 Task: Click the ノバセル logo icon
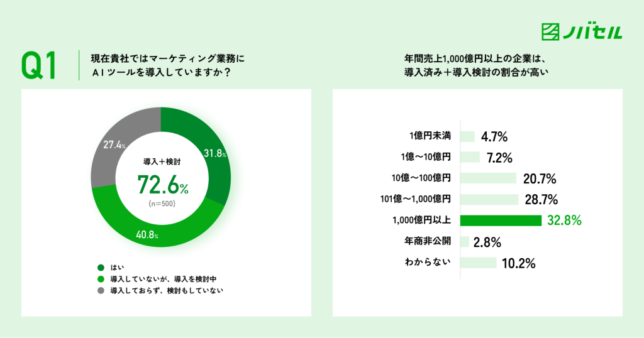pyautogui.click(x=550, y=31)
